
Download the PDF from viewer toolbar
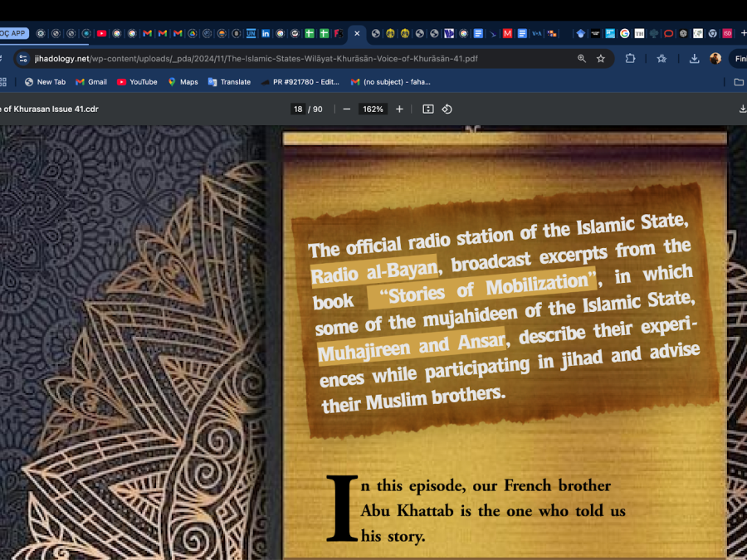[743, 109]
